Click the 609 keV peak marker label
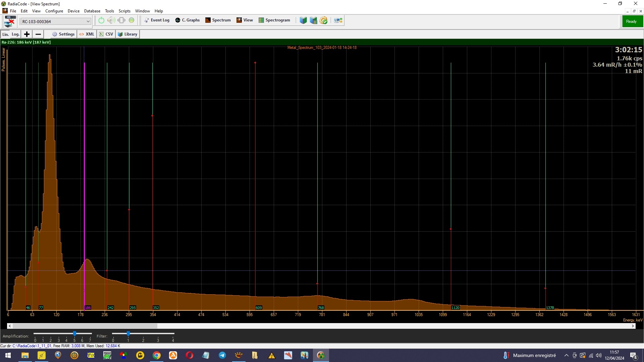Screen dimensions: 644x362 tap(259, 308)
